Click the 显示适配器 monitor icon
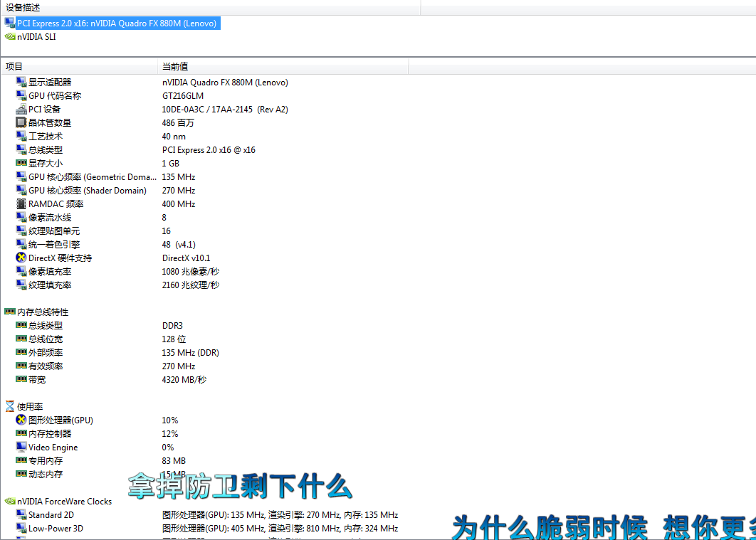 click(21, 83)
